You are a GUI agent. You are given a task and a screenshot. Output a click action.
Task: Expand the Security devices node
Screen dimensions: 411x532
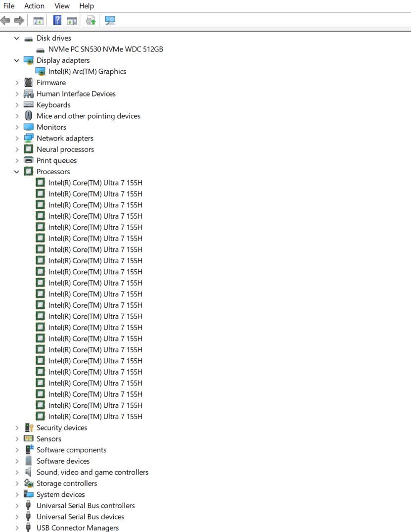tap(17, 428)
